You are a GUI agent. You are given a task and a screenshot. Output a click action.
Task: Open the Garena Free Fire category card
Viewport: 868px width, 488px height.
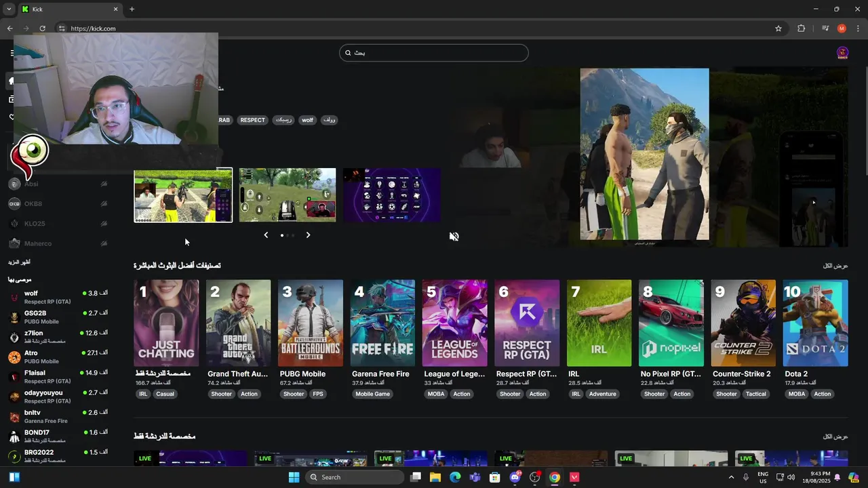382,323
